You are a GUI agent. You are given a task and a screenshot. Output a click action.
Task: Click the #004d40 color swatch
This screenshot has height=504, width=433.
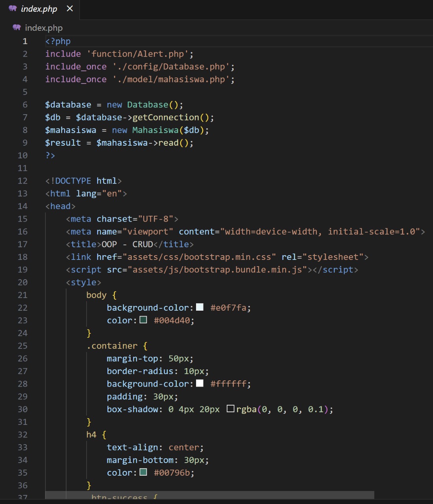pos(143,320)
